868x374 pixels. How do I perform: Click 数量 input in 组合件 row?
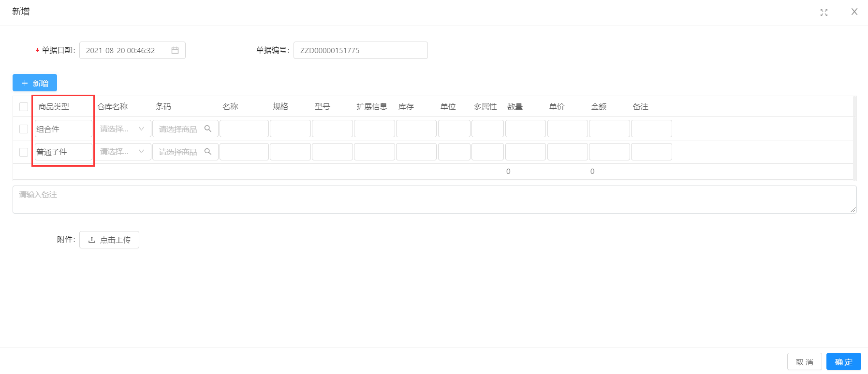click(x=526, y=129)
